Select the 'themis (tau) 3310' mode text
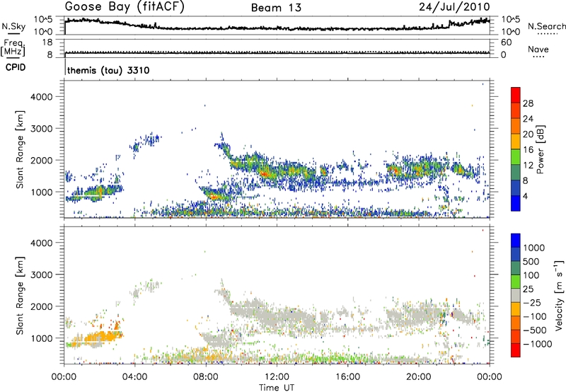Viewport: 566px width, 392px height. [x=108, y=70]
